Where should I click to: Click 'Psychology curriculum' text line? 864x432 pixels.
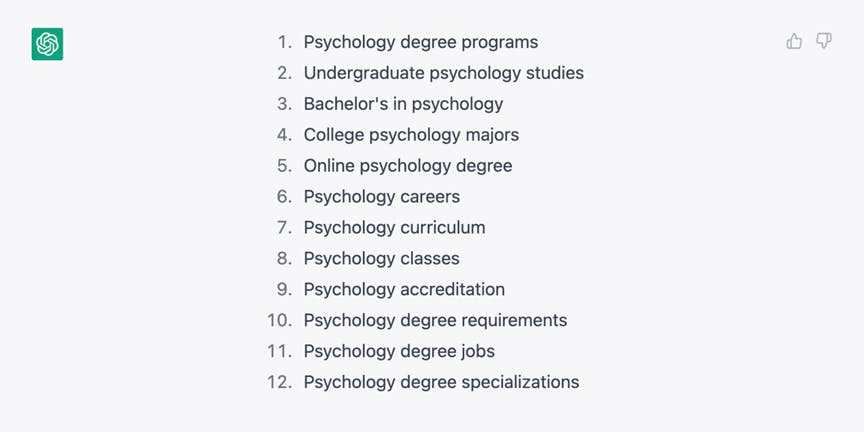pos(395,228)
